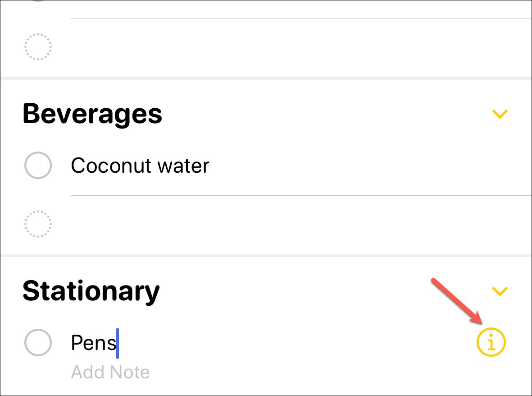Screen dimensions: 532x396
Task: Edit the Coconut water reminder text
Action: pyautogui.click(x=140, y=166)
